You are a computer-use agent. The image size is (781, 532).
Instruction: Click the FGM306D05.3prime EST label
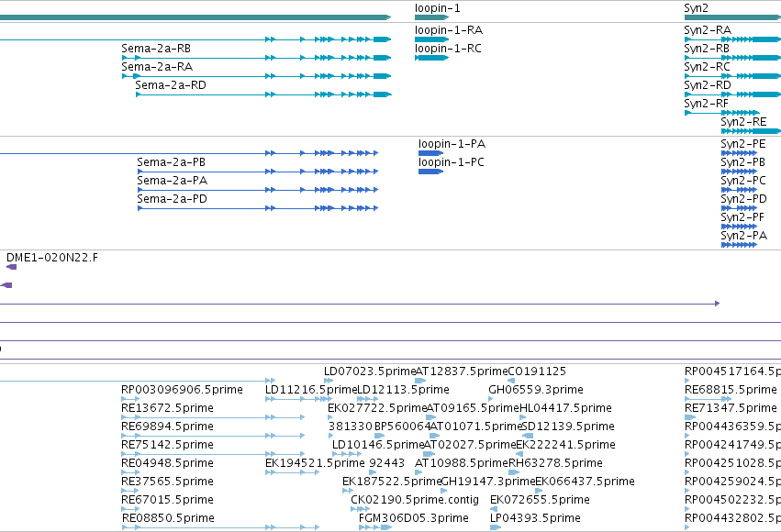click(x=413, y=519)
